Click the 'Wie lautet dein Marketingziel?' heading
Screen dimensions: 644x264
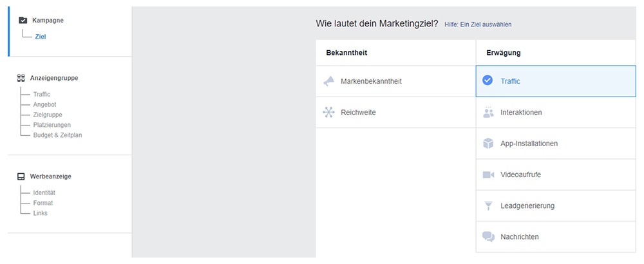pos(377,23)
